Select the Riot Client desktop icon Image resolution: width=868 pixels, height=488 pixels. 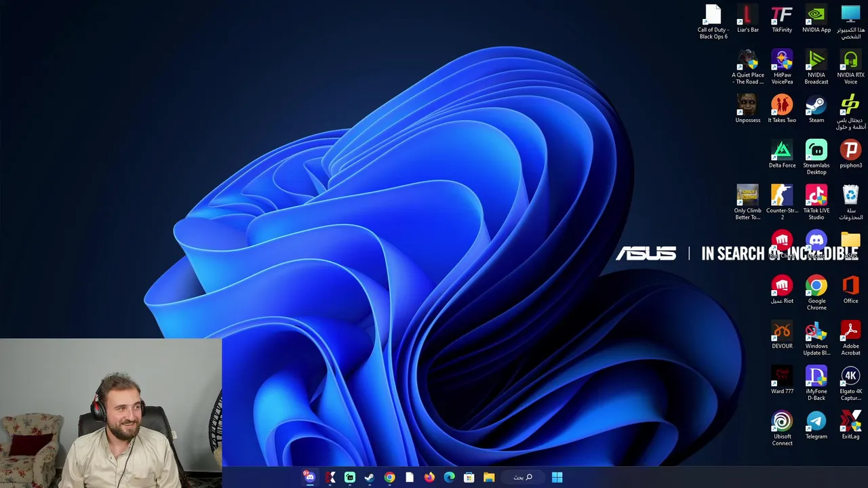click(782, 245)
